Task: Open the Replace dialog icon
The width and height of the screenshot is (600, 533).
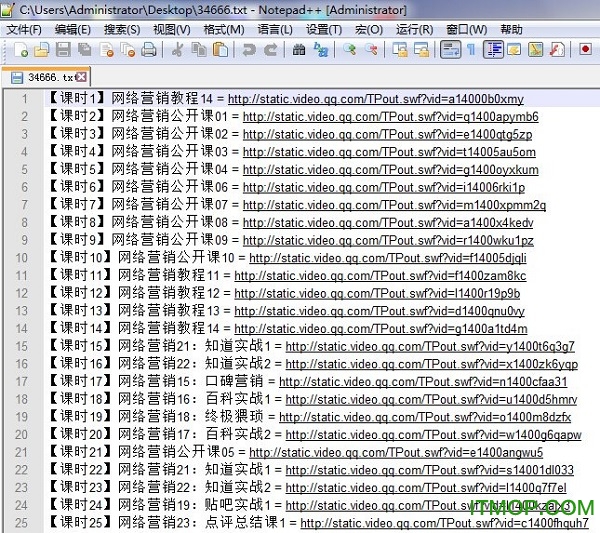Action: (321, 50)
